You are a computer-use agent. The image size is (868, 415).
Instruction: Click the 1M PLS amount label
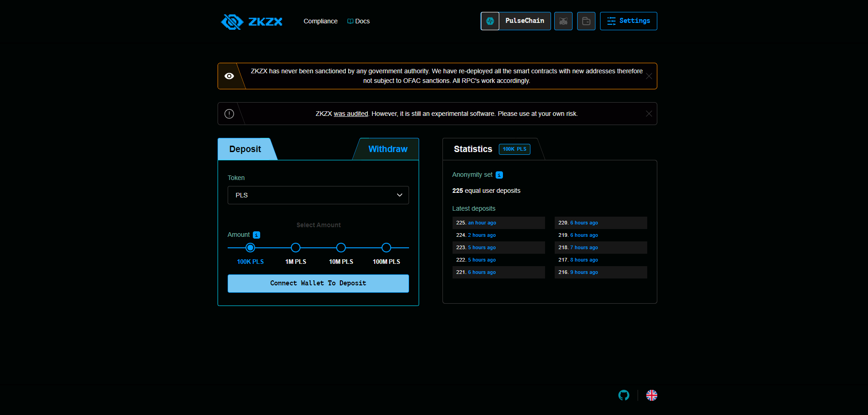coord(296,262)
